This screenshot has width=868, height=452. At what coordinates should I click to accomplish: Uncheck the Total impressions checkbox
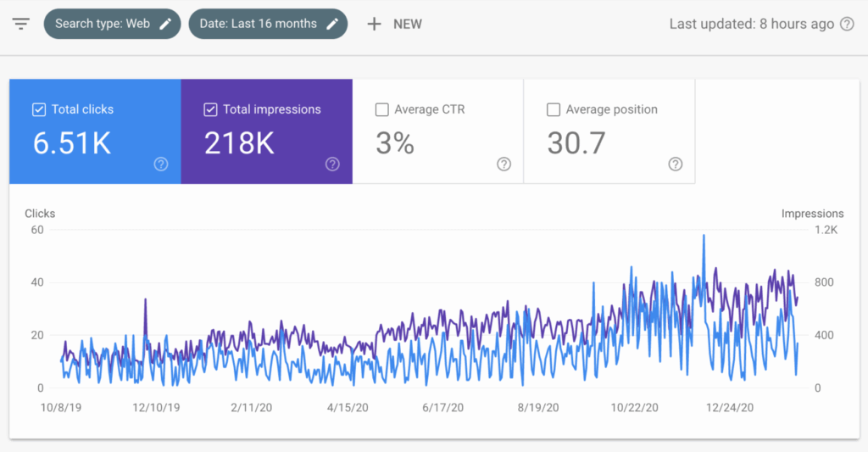click(210, 109)
